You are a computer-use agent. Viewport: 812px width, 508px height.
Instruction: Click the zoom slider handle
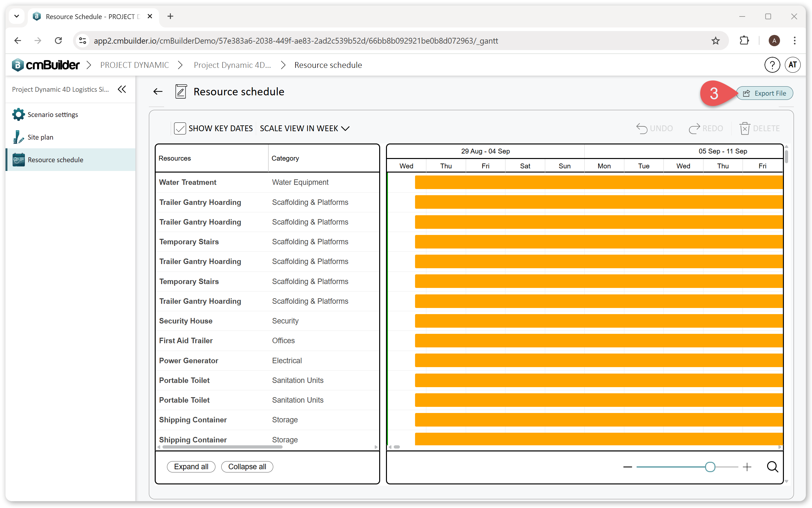pos(710,467)
